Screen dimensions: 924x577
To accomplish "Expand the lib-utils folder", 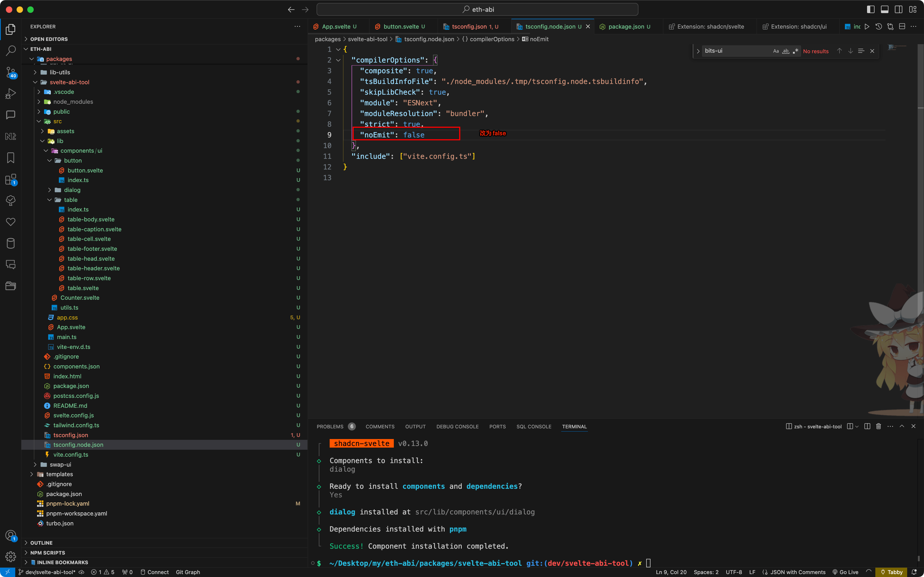I will click(x=60, y=72).
